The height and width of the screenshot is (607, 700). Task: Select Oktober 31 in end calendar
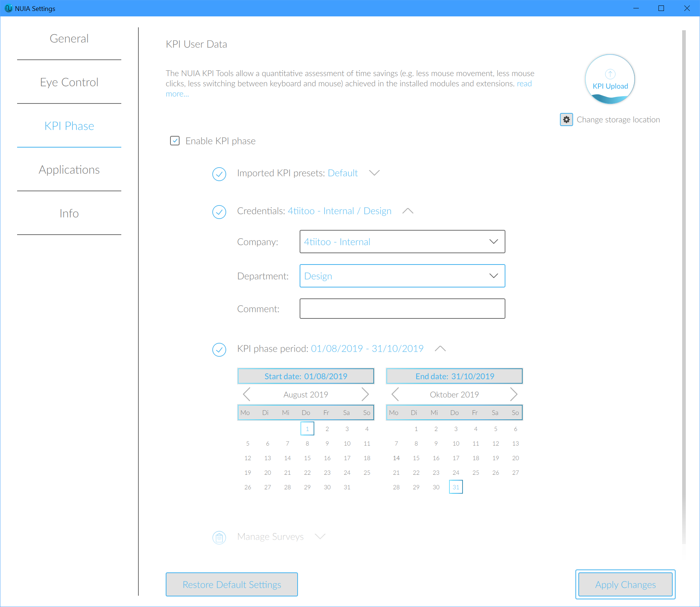tap(456, 487)
